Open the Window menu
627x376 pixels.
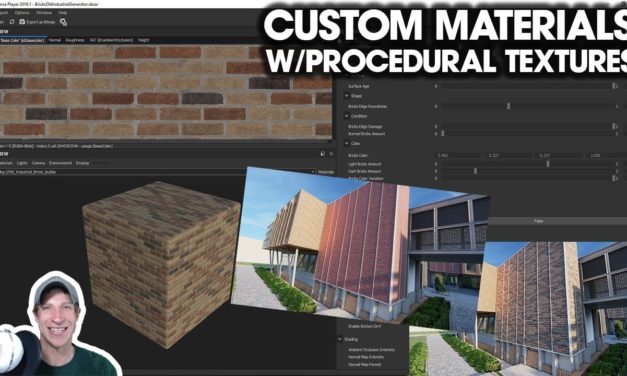(44, 13)
